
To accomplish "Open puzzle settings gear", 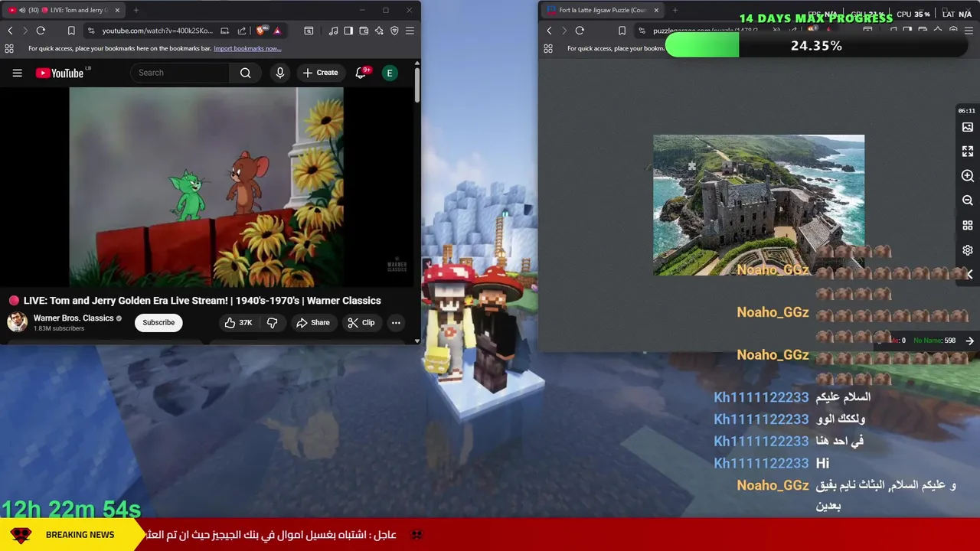I will point(968,250).
